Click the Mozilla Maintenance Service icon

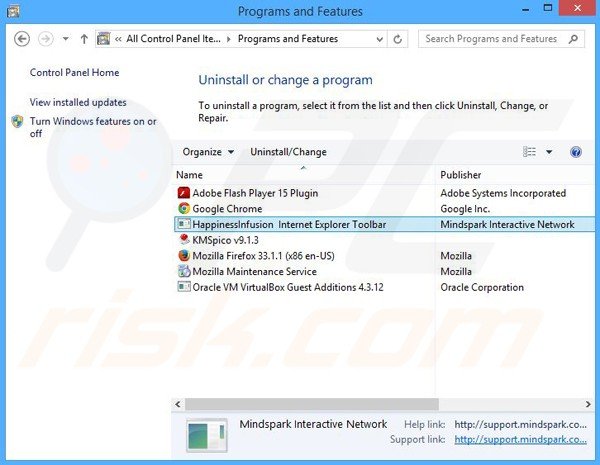(184, 271)
